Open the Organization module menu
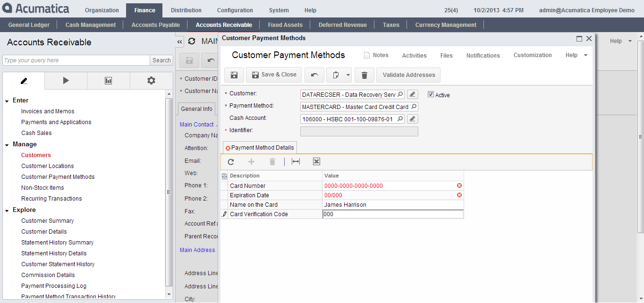Viewport: 644px width, 303px height. 102,10
